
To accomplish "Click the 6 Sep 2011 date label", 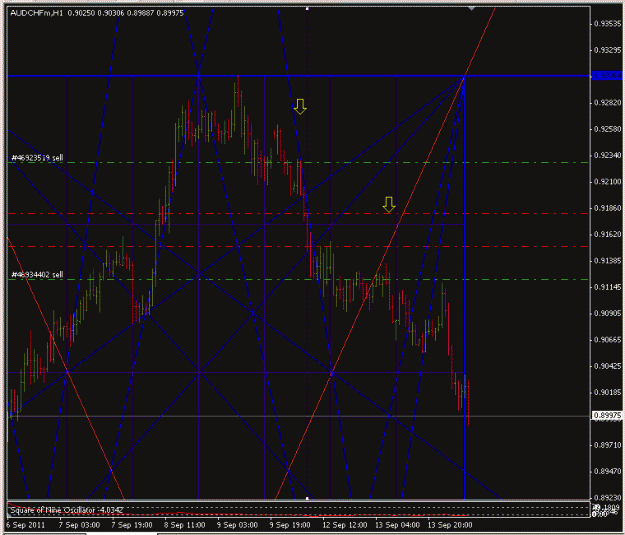I will 26,525.
